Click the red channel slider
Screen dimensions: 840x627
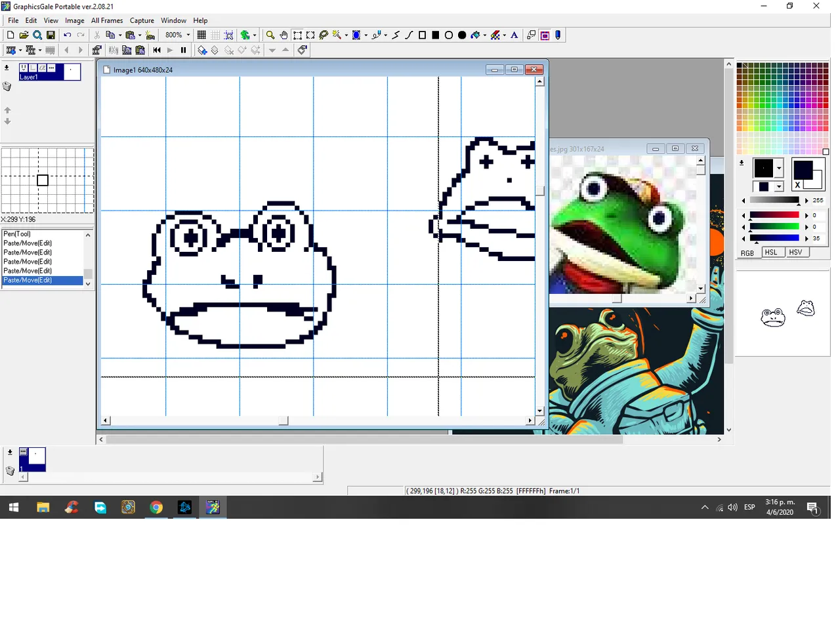774,215
